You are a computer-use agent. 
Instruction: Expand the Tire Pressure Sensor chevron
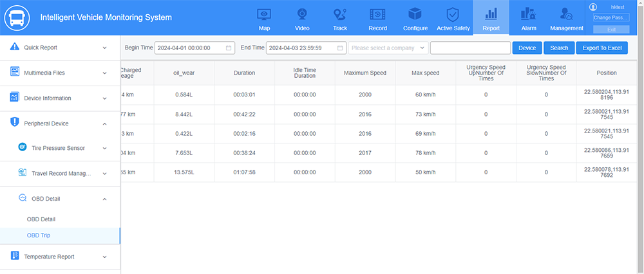pyautogui.click(x=105, y=148)
